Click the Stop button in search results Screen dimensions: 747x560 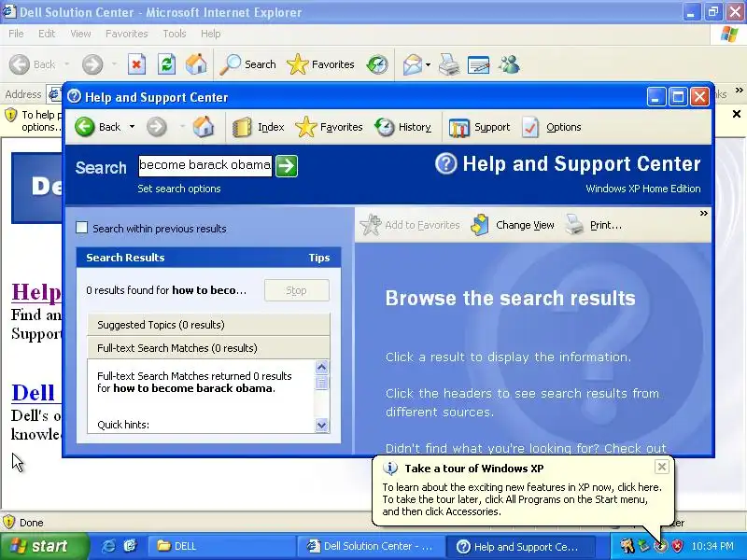(296, 290)
